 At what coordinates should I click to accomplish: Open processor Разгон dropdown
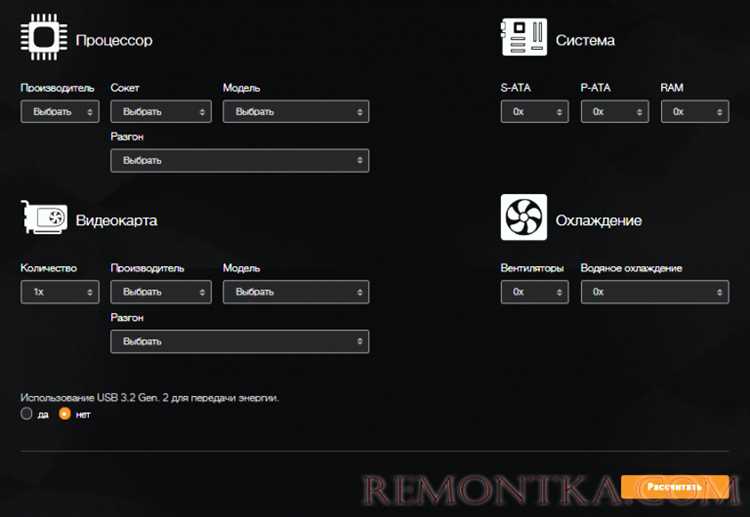coord(240,161)
